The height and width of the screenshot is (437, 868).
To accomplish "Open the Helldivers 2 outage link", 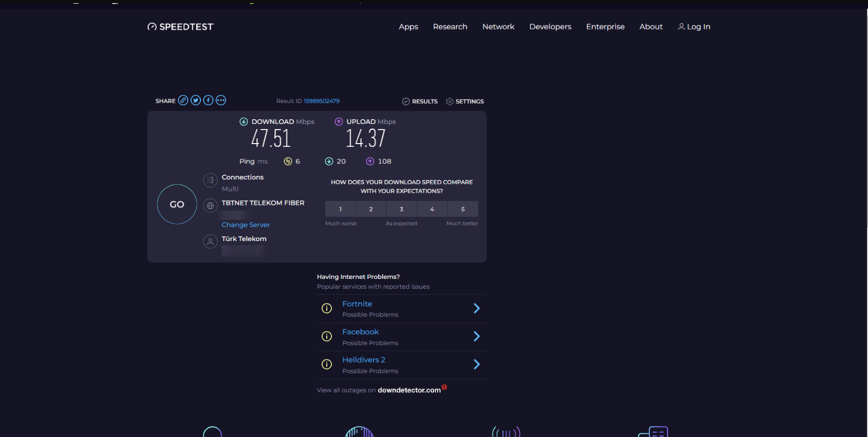I will [x=364, y=360].
